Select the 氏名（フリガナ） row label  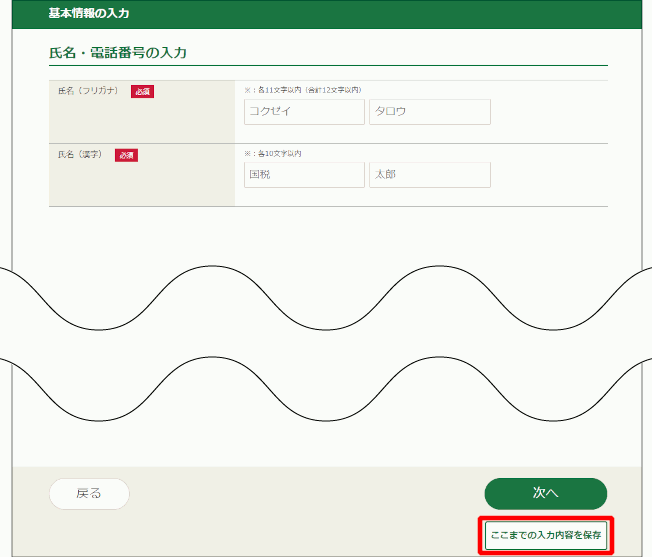89,92
